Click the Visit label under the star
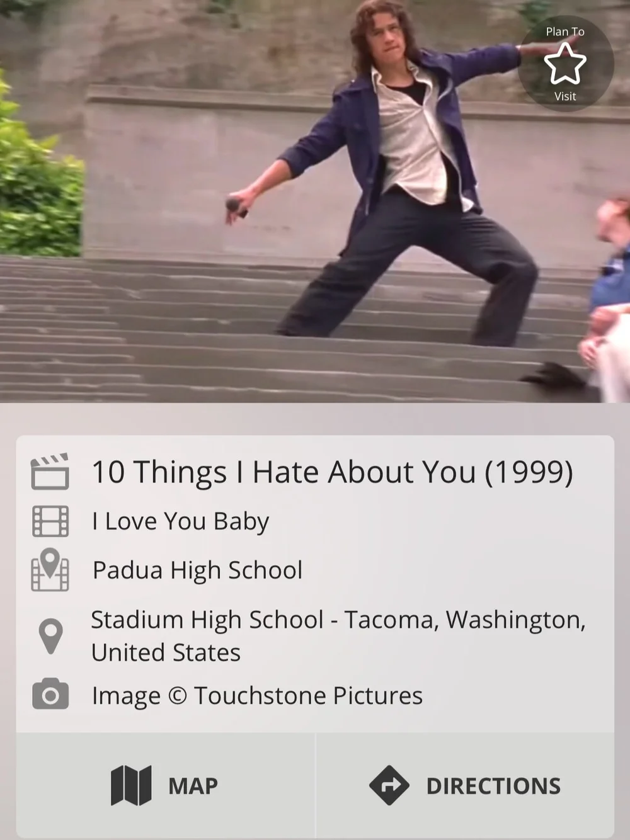 click(x=565, y=96)
